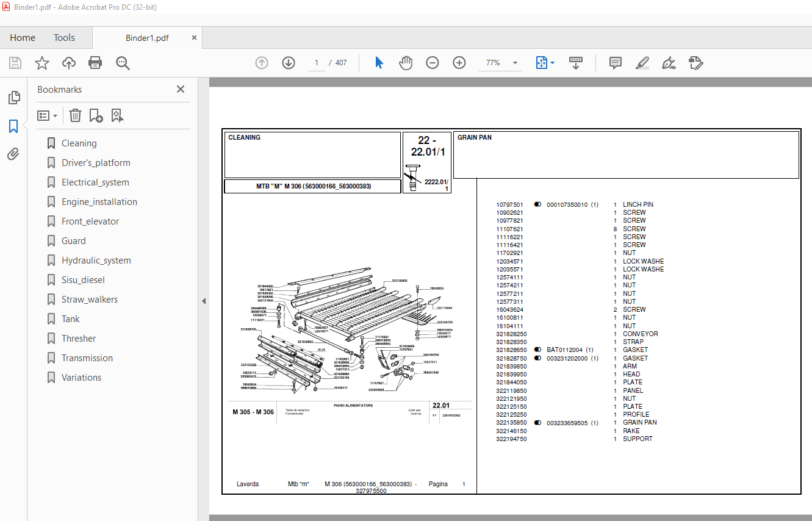The width and height of the screenshot is (812, 521).
Task: Click the upload to cloud icon
Action: (x=69, y=63)
